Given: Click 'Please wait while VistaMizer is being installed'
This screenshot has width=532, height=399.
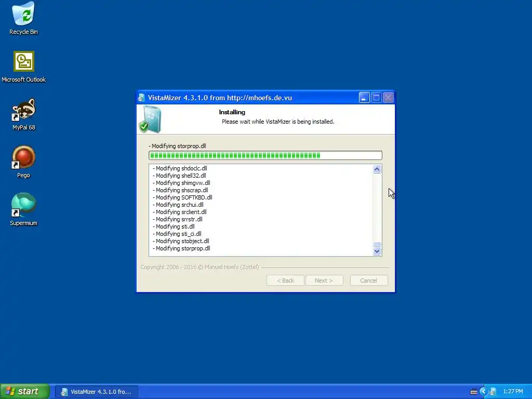Looking at the screenshot, I should pyautogui.click(x=278, y=122).
